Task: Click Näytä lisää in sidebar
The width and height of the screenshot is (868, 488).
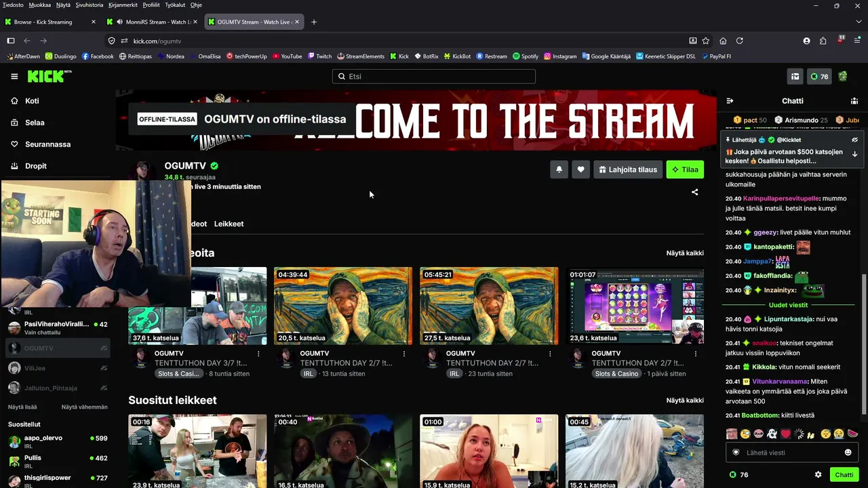Action: [x=22, y=407]
